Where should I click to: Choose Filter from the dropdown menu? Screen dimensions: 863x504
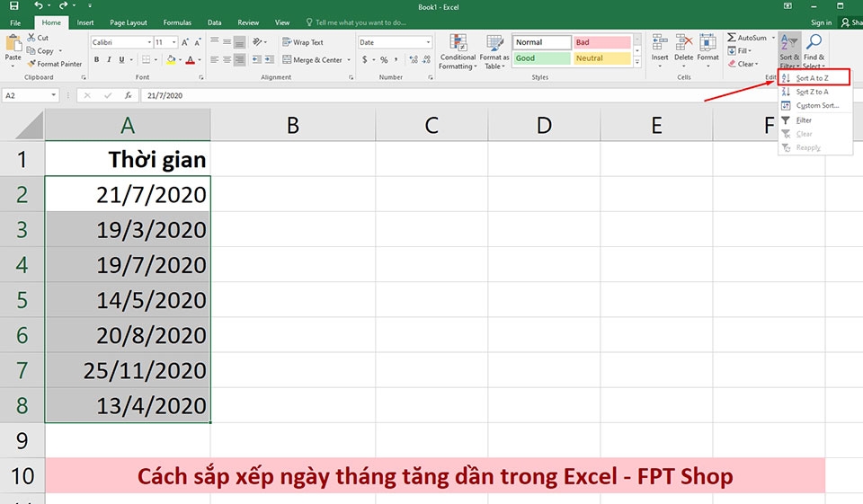pyautogui.click(x=814, y=120)
